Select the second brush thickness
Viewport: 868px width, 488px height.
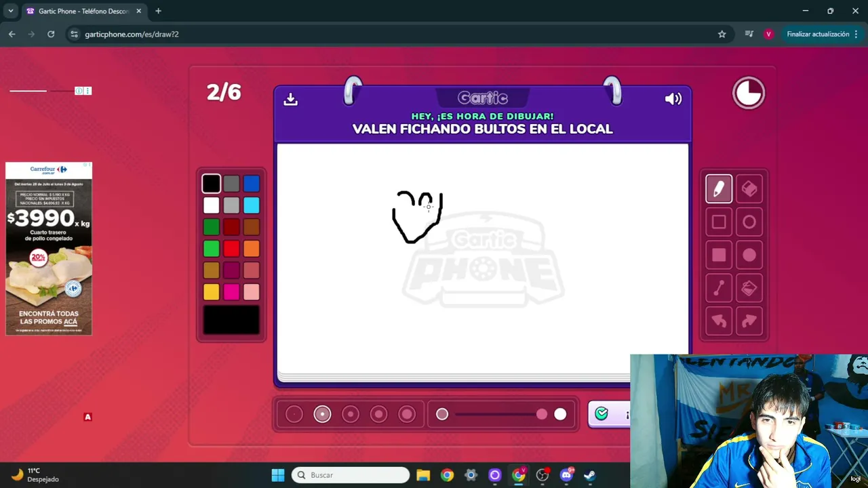click(322, 414)
